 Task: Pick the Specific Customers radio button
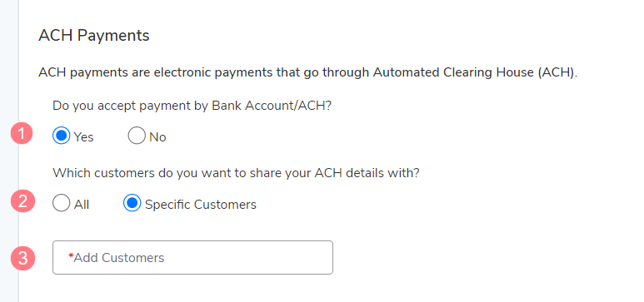click(132, 203)
